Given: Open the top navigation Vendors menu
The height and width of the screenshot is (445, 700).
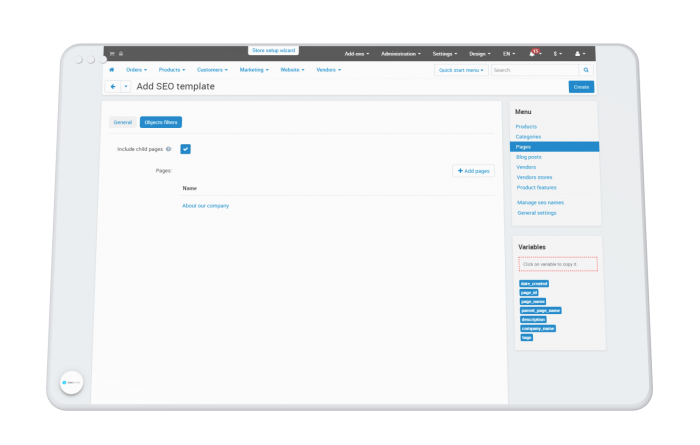Looking at the screenshot, I should pos(329,70).
